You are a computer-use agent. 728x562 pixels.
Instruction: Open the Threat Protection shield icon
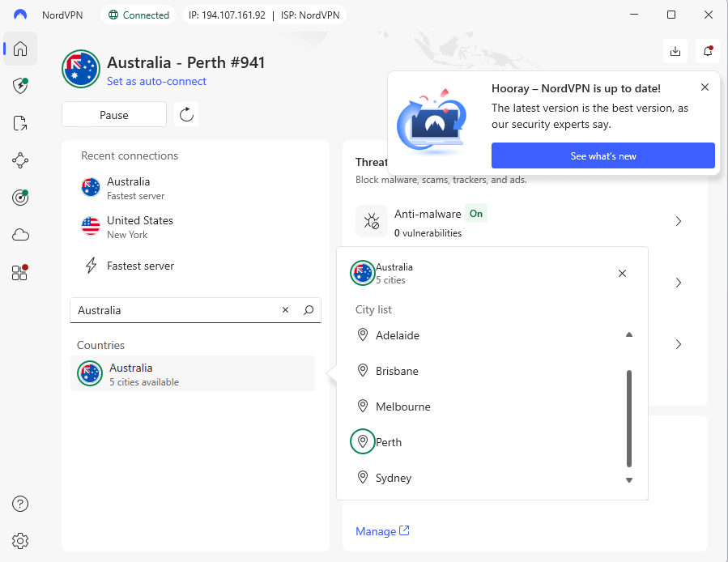click(x=19, y=85)
